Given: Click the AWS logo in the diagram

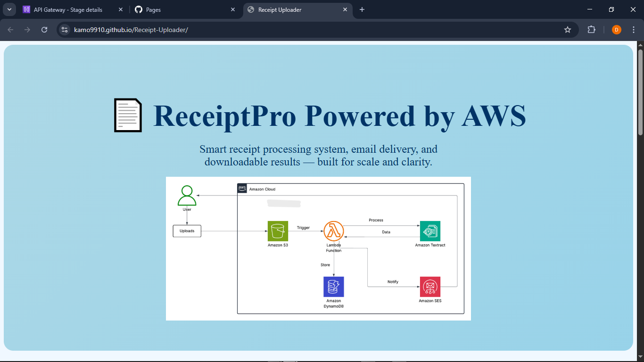Looking at the screenshot, I should pyautogui.click(x=242, y=189).
